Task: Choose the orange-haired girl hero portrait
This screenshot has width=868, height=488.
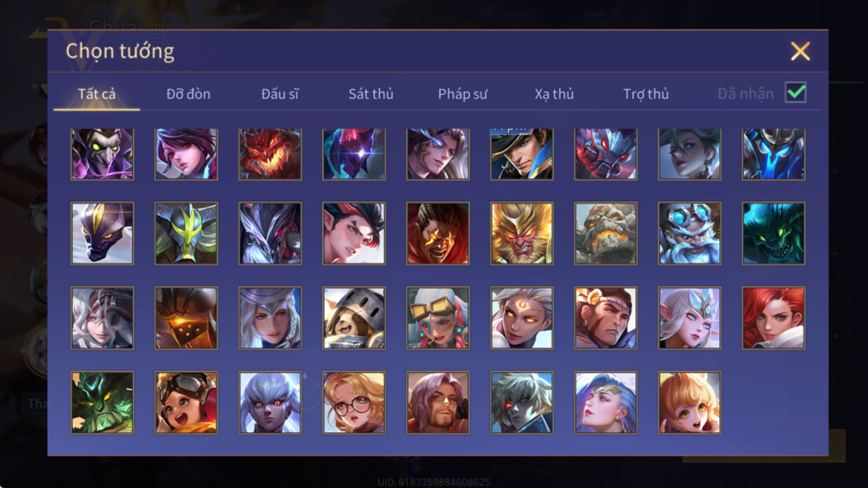Action: click(689, 402)
